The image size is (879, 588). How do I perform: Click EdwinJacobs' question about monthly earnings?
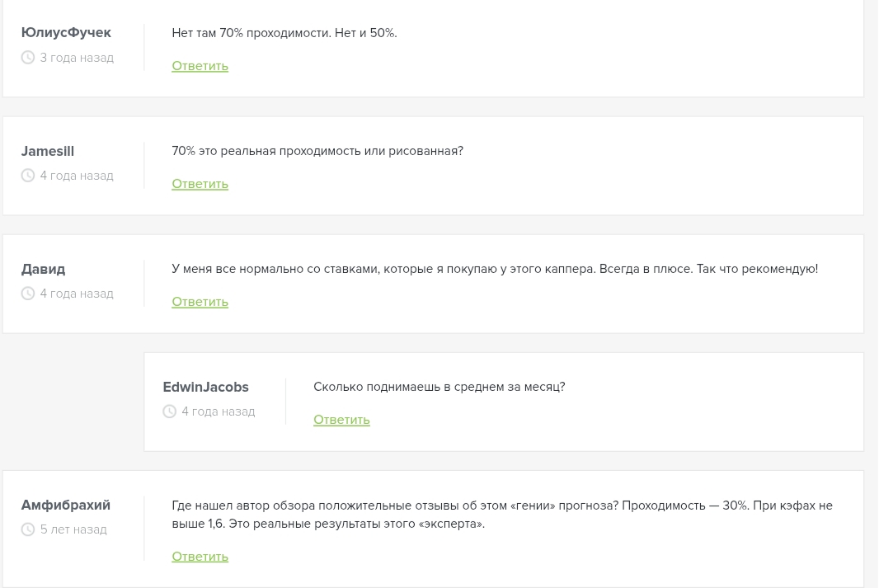click(x=439, y=386)
